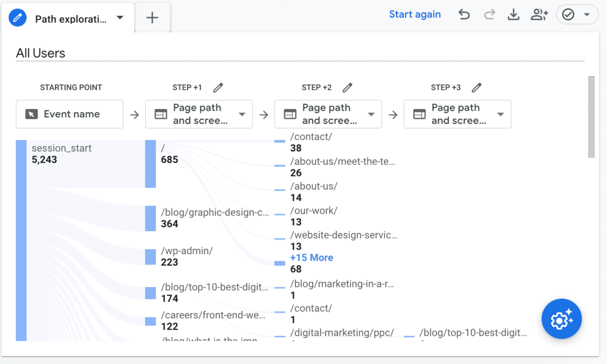The width and height of the screenshot is (607, 364).
Task: Export the exploration data
Action: [513, 14]
